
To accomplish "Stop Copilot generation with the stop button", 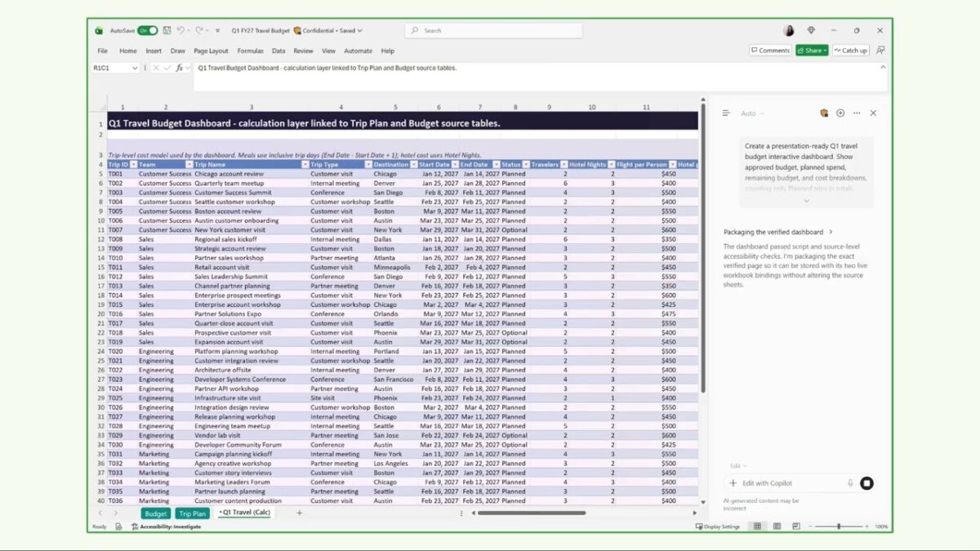I will (x=866, y=483).
